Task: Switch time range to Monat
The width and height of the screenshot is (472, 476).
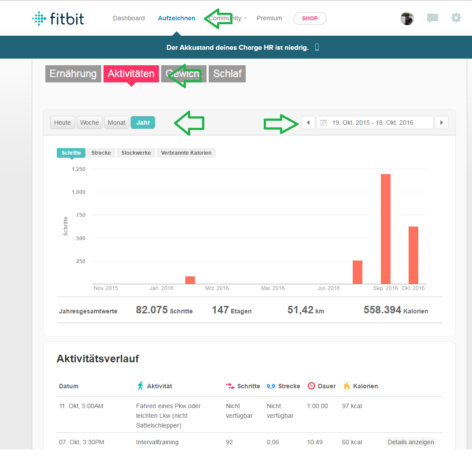Action: [117, 123]
